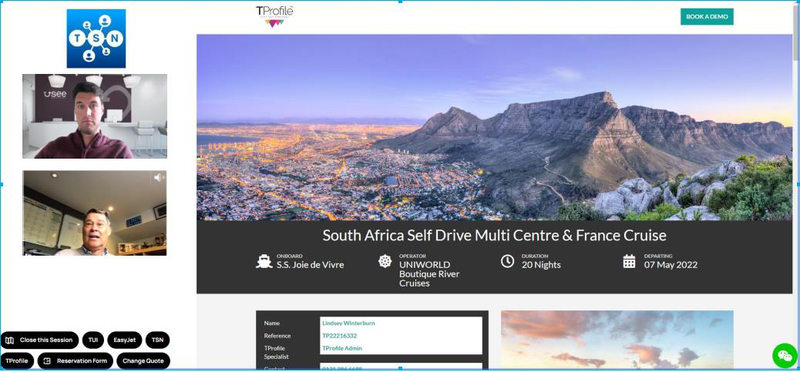Click the TProfile logo in the header
Viewport: 800px width, 372px height.
(274, 16)
